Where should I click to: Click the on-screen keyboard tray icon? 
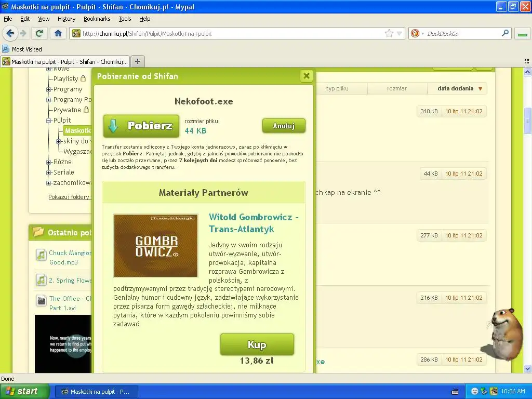pos(455,392)
